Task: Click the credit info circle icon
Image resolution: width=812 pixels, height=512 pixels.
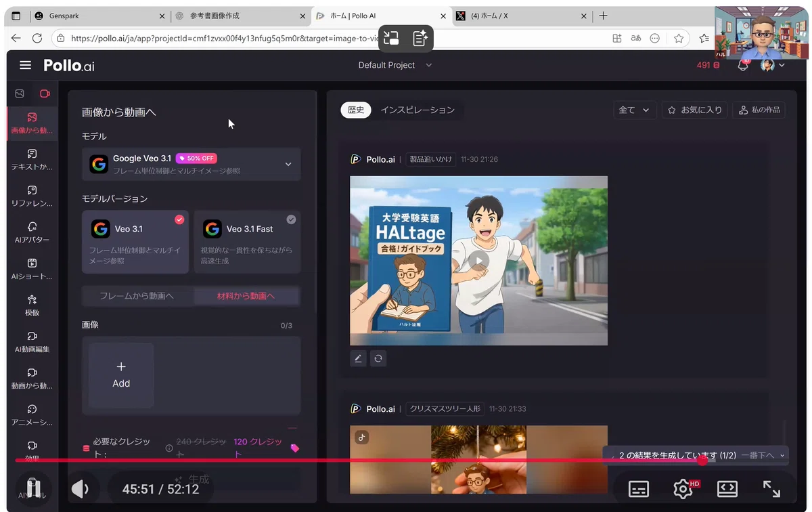Action: pyautogui.click(x=169, y=448)
